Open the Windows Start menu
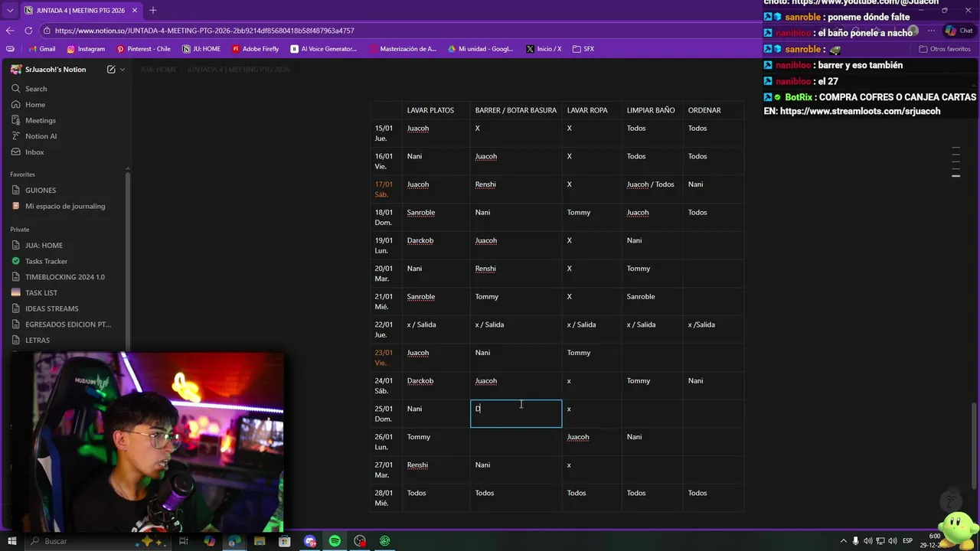 pyautogui.click(x=11, y=541)
